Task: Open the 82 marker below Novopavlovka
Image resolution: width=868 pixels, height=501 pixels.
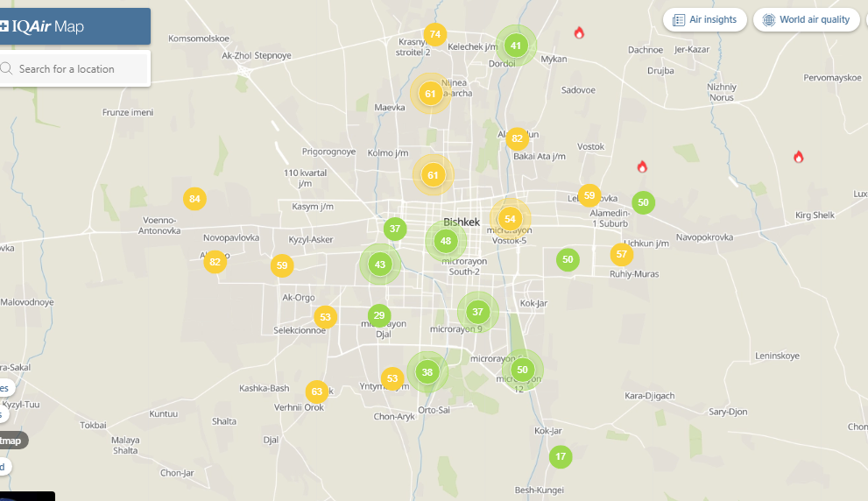Action: 215,262
